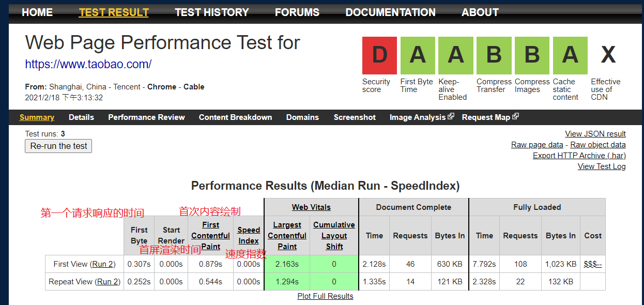Open Run 2 link in First View row
Screen dimensions: 644x305
click(x=102, y=264)
